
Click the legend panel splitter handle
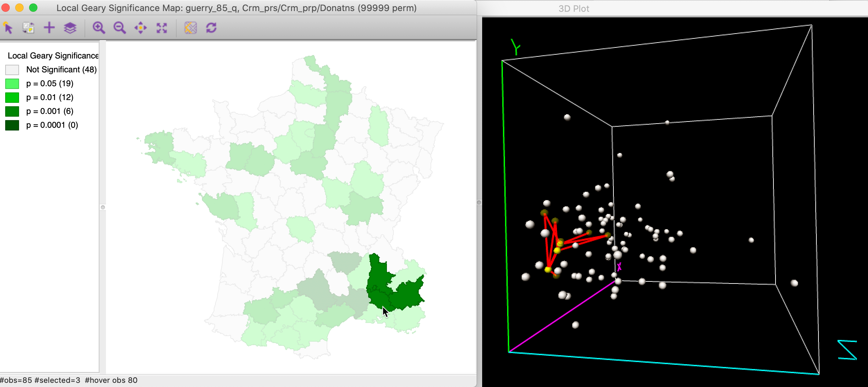[103, 207]
